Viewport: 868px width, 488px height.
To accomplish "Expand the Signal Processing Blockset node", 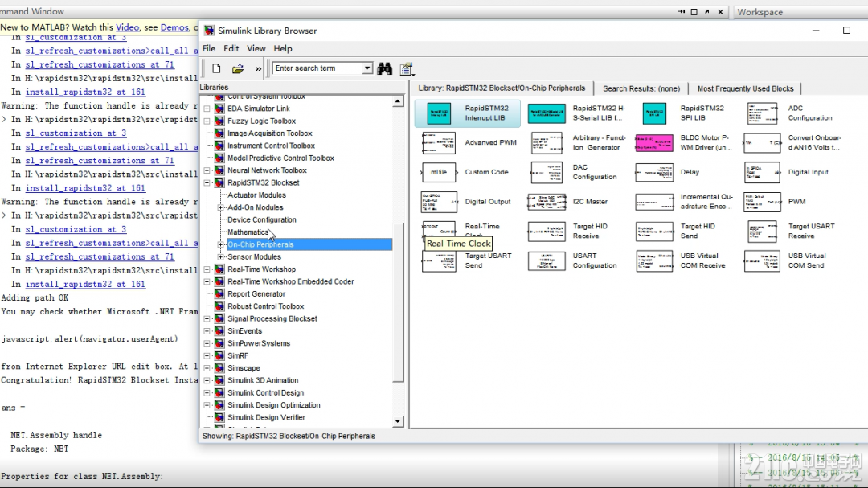I will coord(207,319).
